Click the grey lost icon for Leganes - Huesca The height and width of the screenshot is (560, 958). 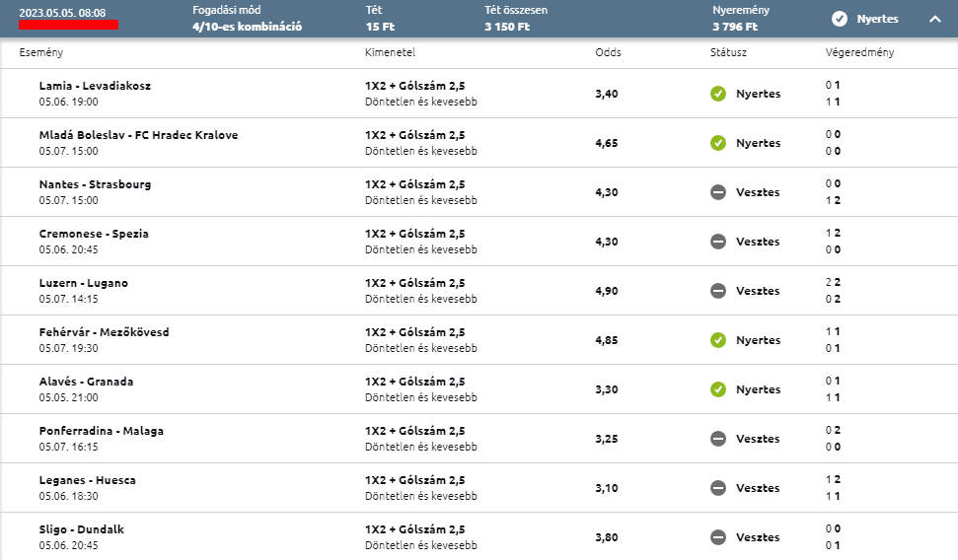(x=718, y=488)
